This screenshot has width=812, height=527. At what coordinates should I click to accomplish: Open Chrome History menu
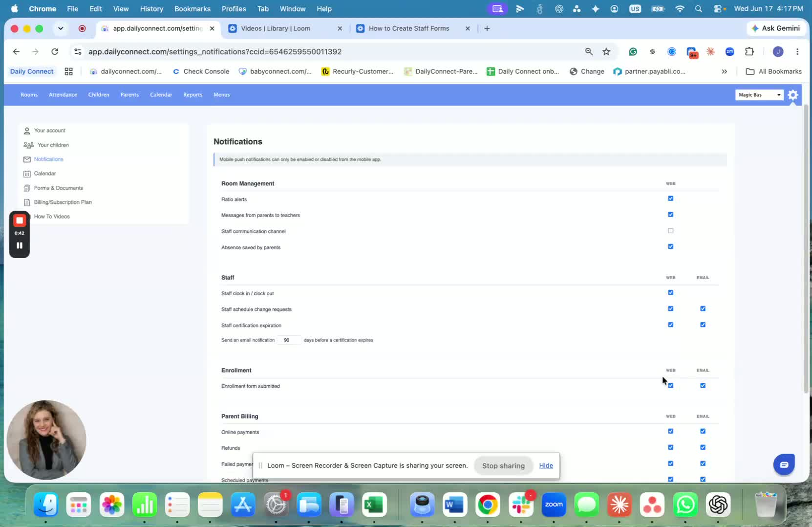point(151,9)
